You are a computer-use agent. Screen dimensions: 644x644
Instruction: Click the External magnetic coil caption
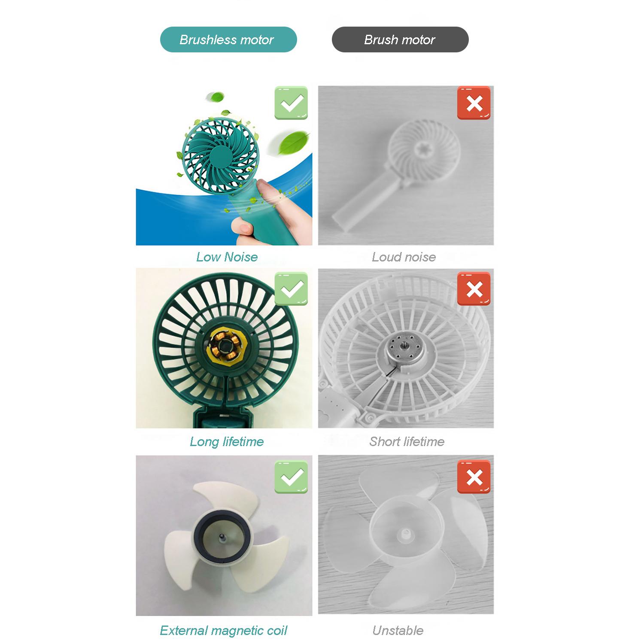(223, 630)
